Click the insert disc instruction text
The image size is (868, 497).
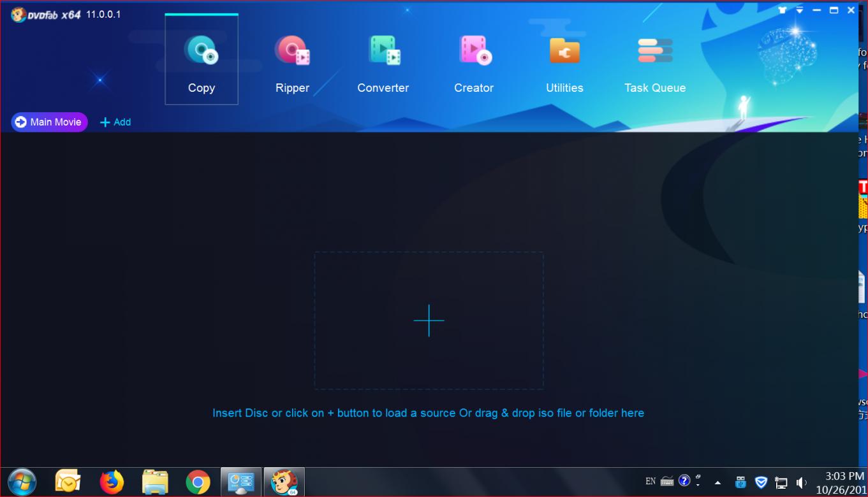click(x=428, y=413)
